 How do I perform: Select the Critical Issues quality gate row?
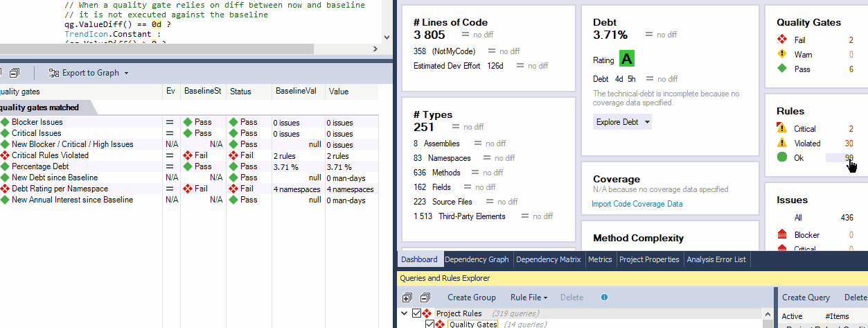tap(189, 133)
